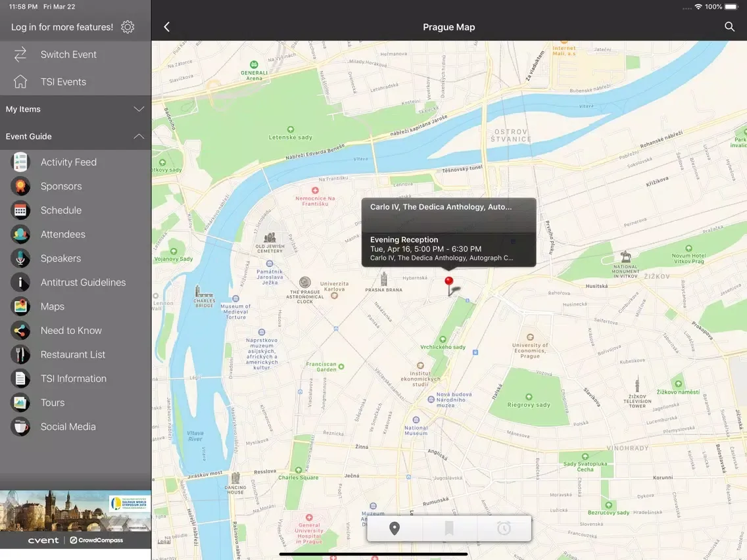Open Tours menu item
Viewport: 747px width, 560px height.
pyautogui.click(x=76, y=403)
